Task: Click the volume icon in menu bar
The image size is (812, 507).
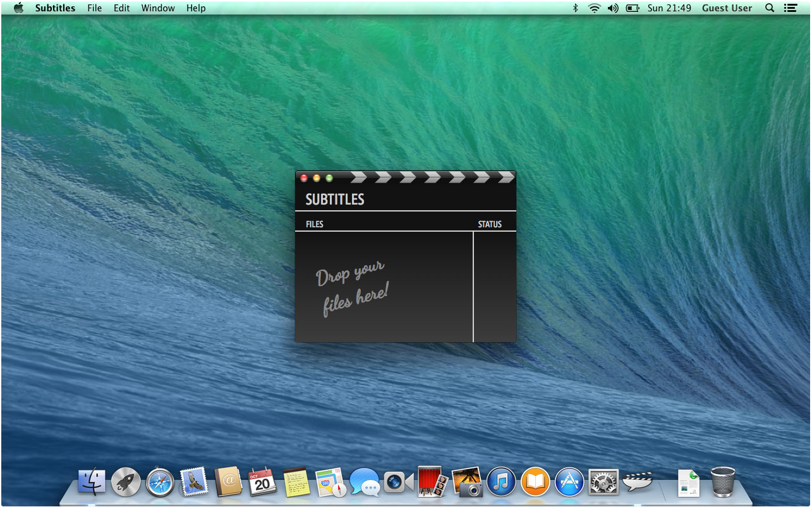Action: coord(613,8)
